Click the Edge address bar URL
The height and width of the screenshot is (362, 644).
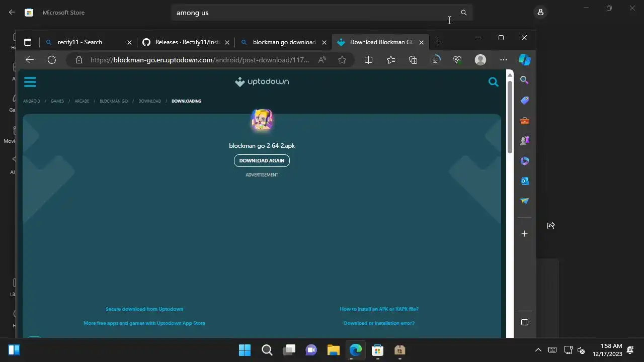coord(200,60)
